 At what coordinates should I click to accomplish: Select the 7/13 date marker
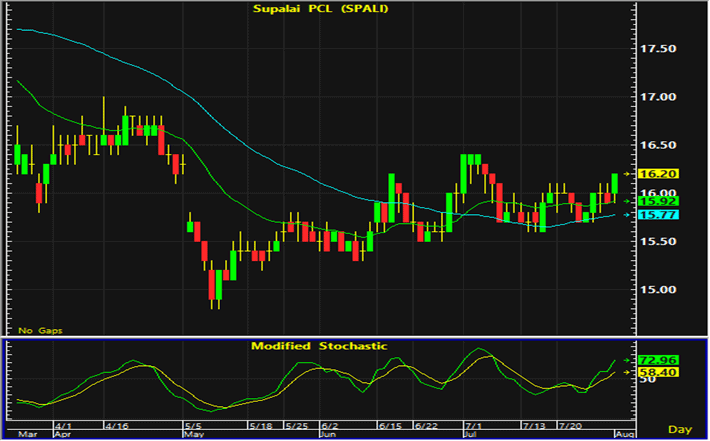click(534, 426)
